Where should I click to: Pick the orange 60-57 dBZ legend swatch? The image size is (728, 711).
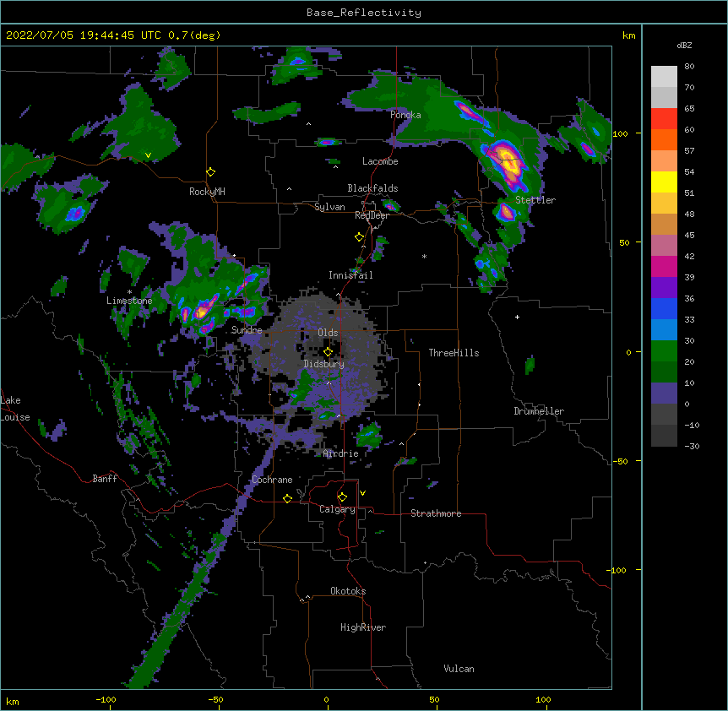tap(664, 139)
